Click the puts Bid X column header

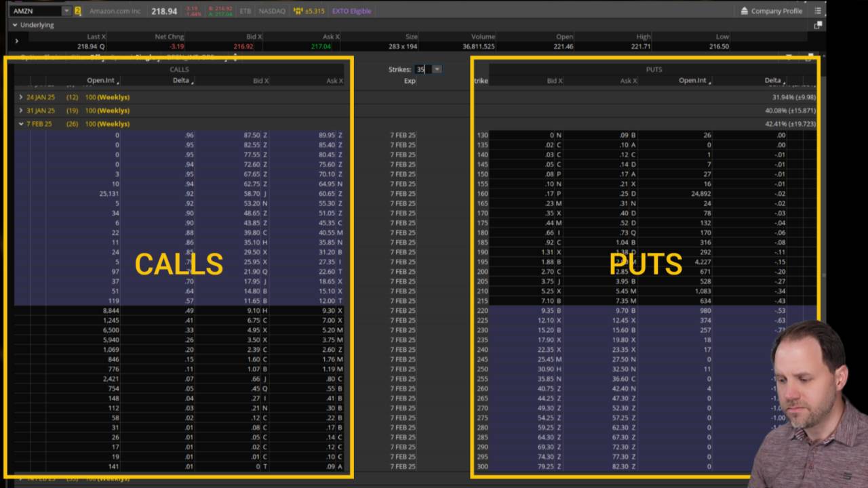coord(555,81)
